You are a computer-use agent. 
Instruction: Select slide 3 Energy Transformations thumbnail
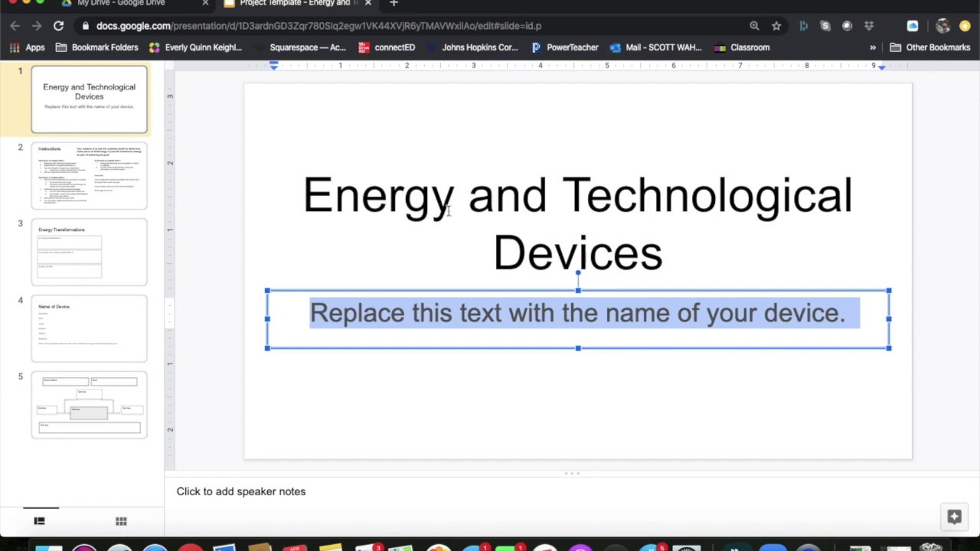(x=89, y=253)
